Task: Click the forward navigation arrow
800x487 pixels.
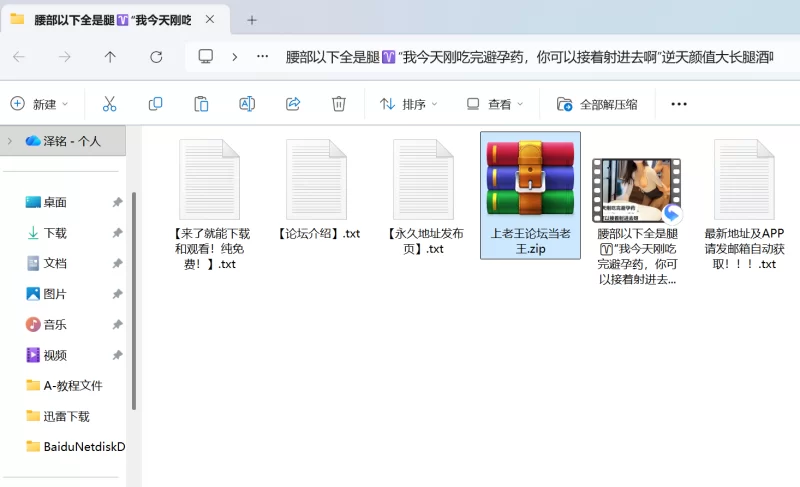Action: (64, 57)
